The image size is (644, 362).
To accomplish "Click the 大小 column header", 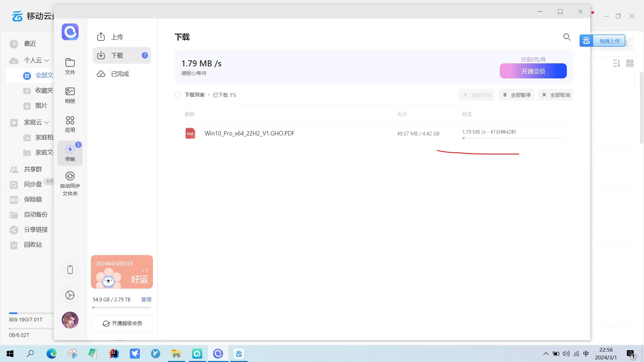I will click(x=402, y=114).
